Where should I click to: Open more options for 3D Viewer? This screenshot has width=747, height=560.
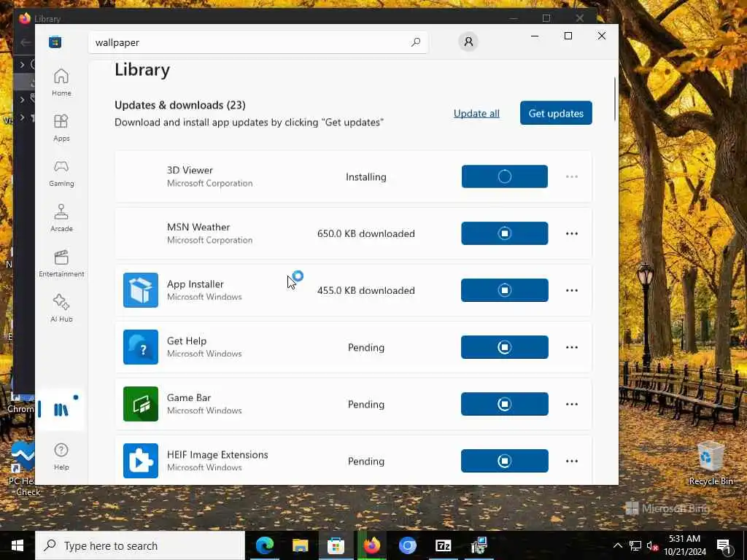click(x=572, y=176)
